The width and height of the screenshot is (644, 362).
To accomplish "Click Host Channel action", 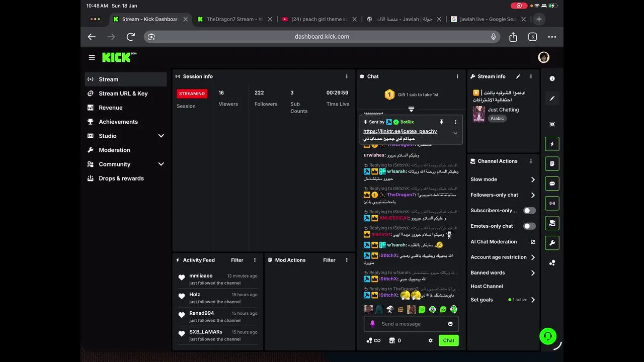I will [x=487, y=286].
